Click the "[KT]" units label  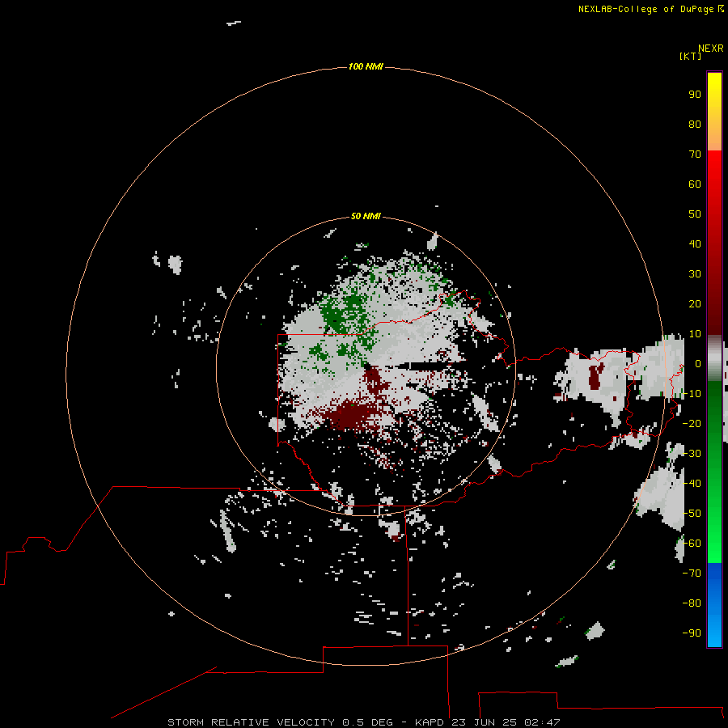click(x=690, y=56)
